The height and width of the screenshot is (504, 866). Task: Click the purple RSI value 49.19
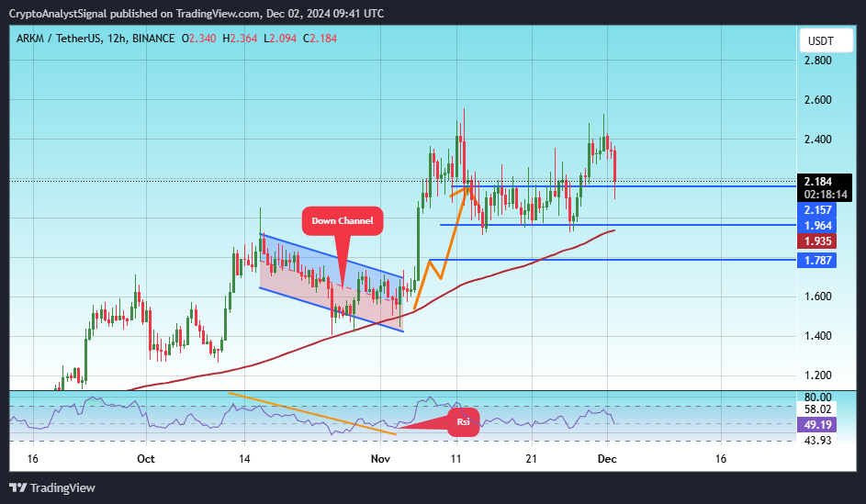[x=817, y=425]
